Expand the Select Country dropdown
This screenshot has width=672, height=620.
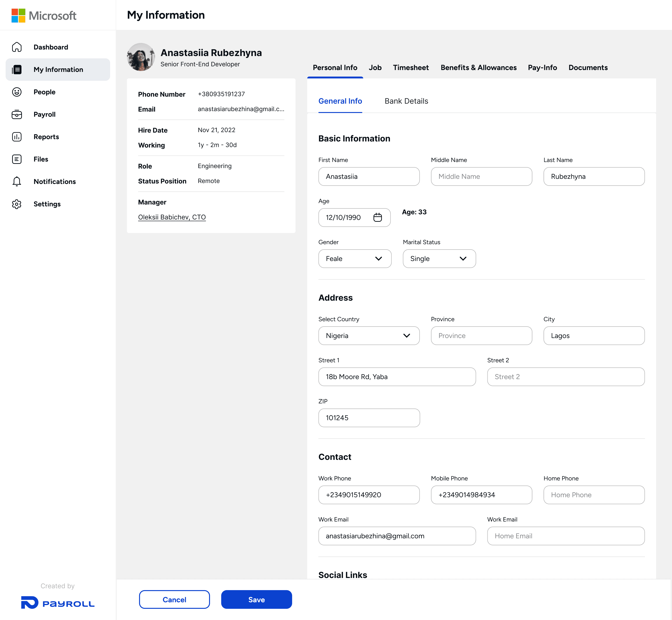pyautogui.click(x=368, y=335)
